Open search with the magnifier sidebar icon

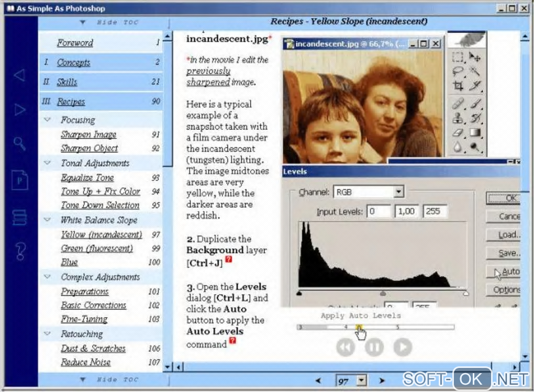coord(19,143)
